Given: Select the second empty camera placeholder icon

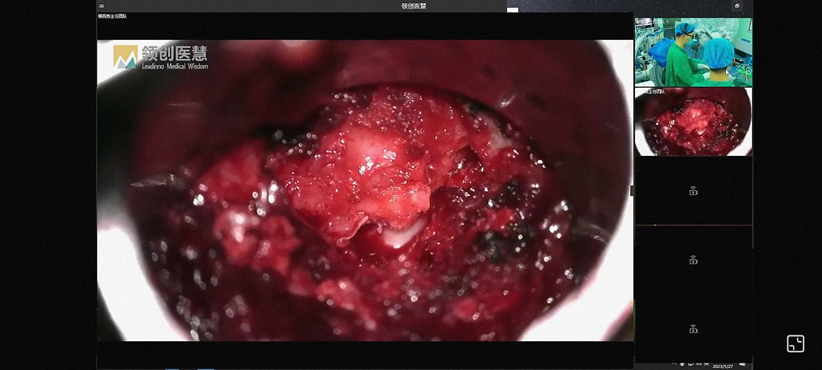Looking at the screenshot, I should tap(693, 260).
